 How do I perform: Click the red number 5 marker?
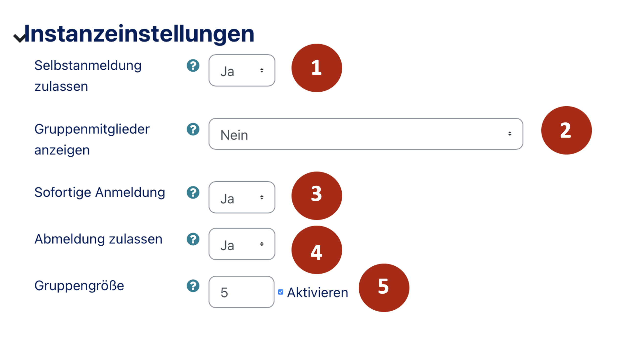(x=384, y=288)
